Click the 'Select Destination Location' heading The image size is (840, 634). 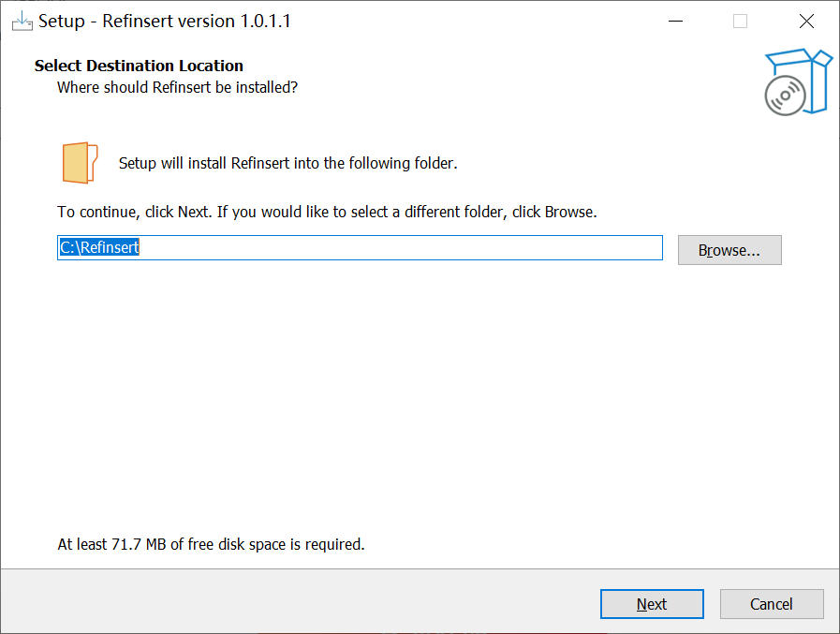point(139,66)
